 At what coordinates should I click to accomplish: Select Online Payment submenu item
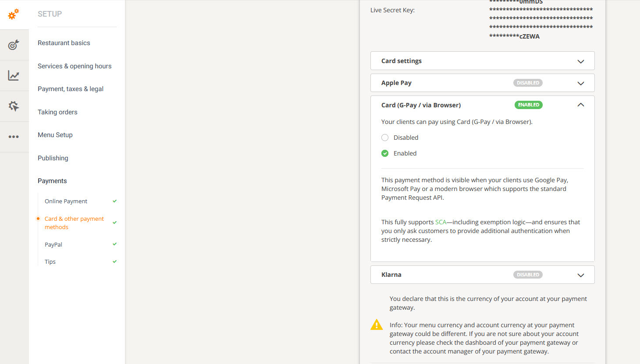[x=66, y=201]
